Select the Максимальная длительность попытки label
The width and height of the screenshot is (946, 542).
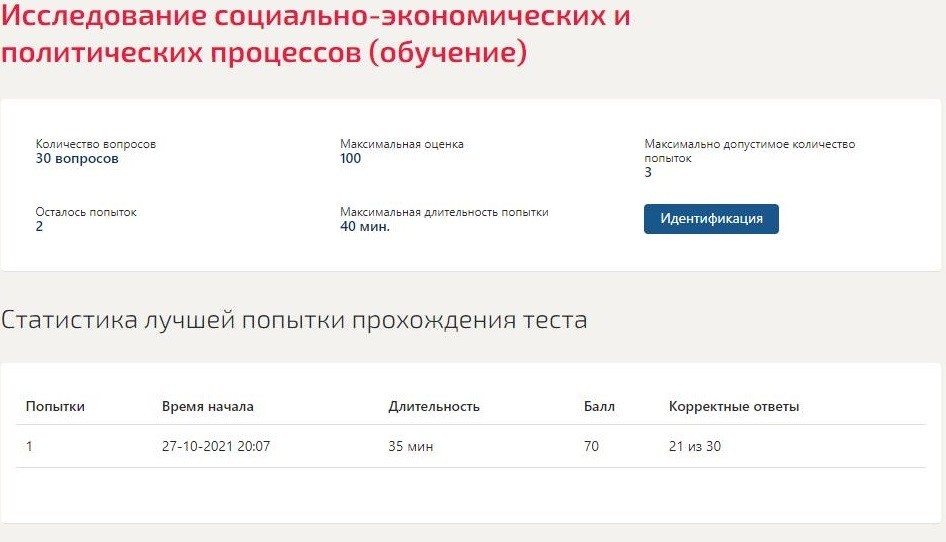[444, 212]
